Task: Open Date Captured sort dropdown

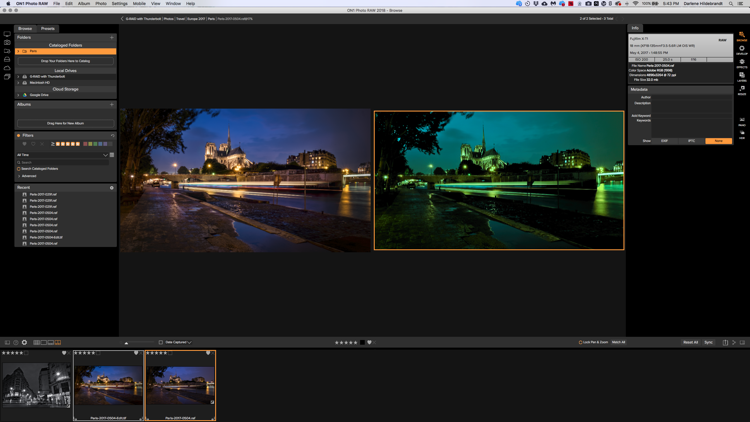Action: (178, 343)
